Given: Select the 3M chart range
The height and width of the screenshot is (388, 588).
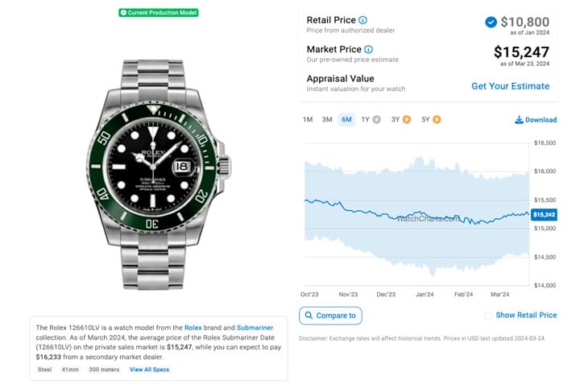Looking at the screenshot, I should click(327, 120).
